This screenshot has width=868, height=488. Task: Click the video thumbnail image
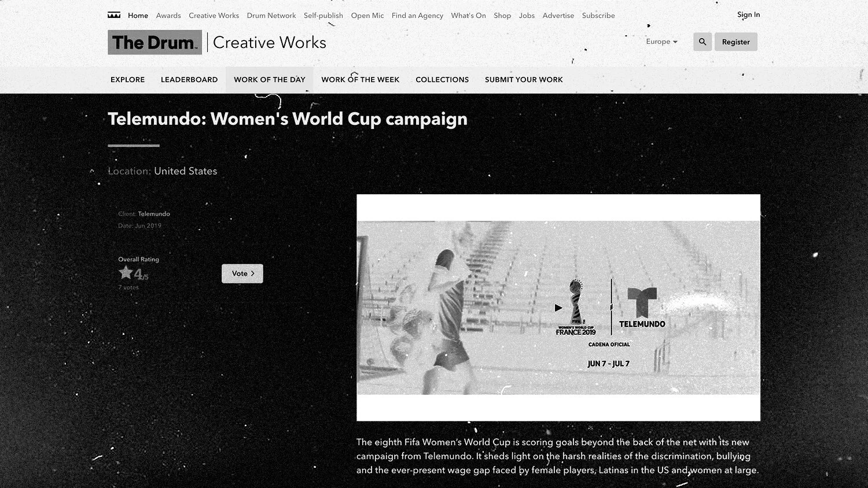(x=558, y=308)
